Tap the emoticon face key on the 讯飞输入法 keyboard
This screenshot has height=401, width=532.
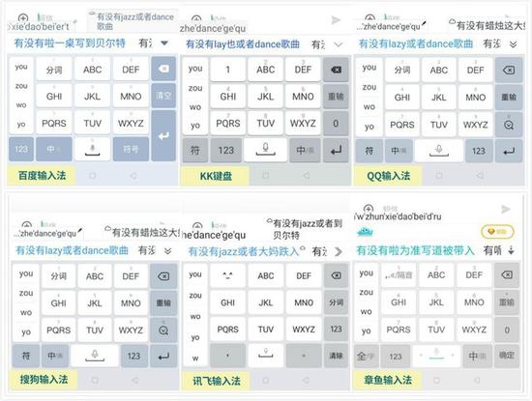227,275
